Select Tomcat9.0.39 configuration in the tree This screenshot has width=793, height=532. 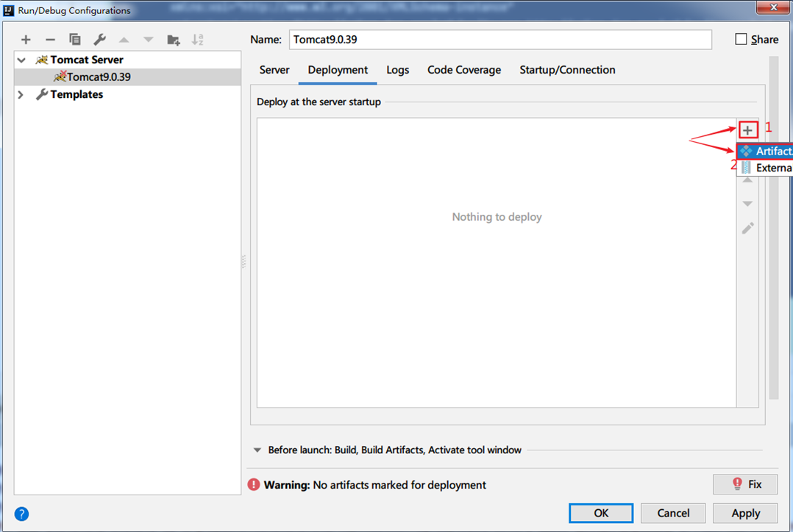(127, 77)
